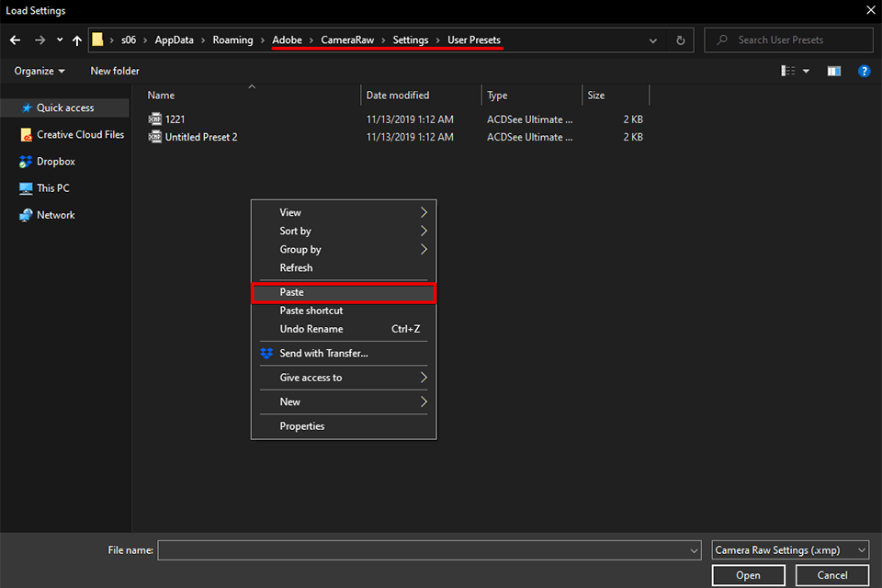Expand the address bar history dropdown
This screenshot has width=882, height=588.
(652, 40)
